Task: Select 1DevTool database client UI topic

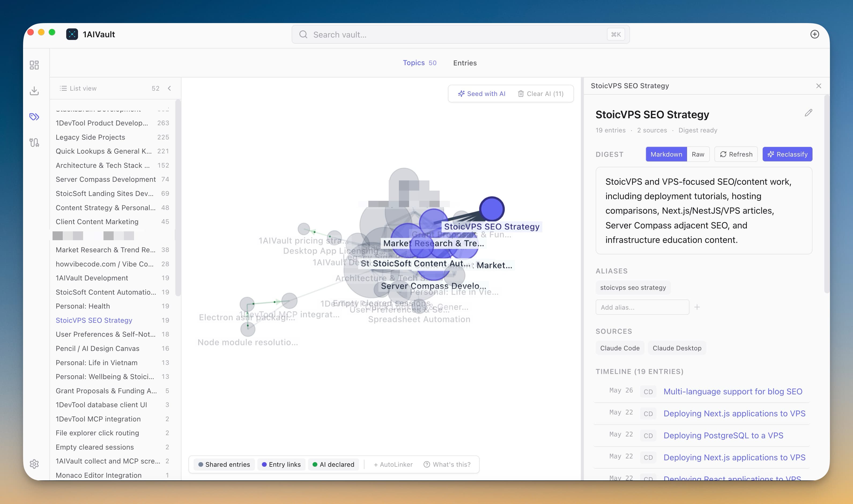Action: point(112,405)
